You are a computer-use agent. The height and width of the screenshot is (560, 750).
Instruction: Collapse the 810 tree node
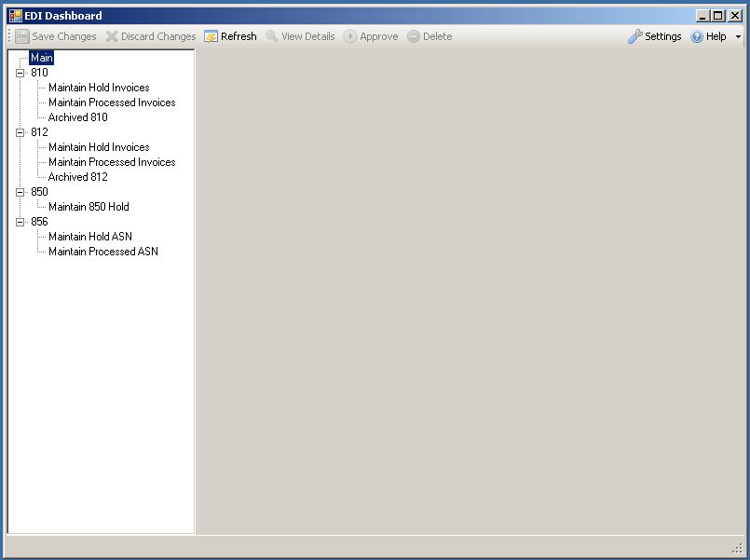tap(20, 73)
